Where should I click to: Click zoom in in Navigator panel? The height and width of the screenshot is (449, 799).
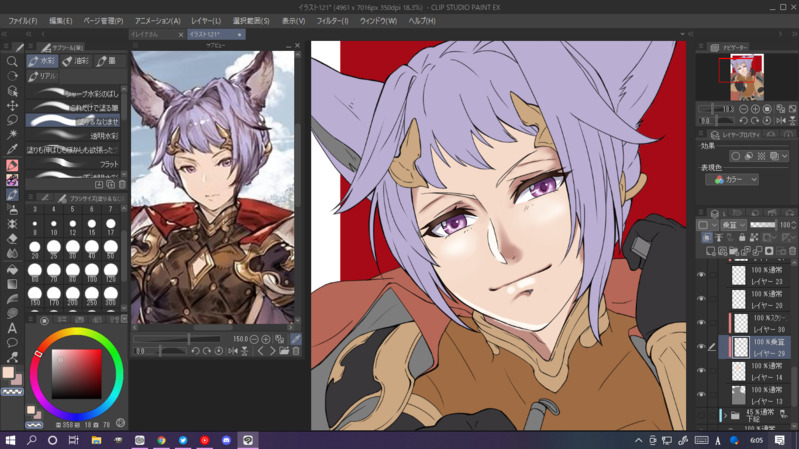tap(755, 109)
